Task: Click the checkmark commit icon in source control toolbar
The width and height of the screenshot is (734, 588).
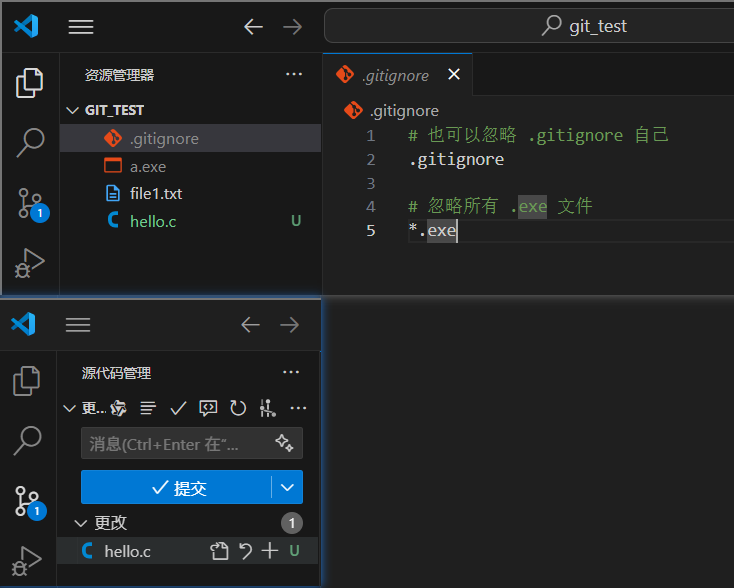Action: coord(178,408)
